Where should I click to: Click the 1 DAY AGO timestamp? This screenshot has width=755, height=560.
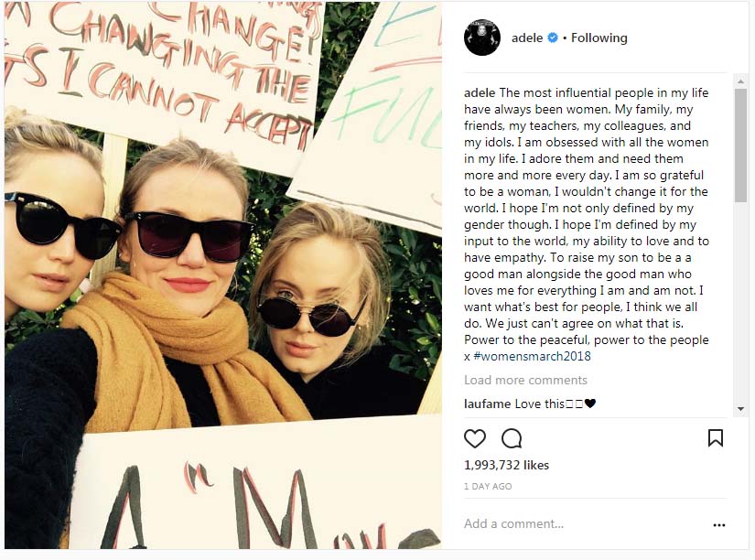pos(488,486)
